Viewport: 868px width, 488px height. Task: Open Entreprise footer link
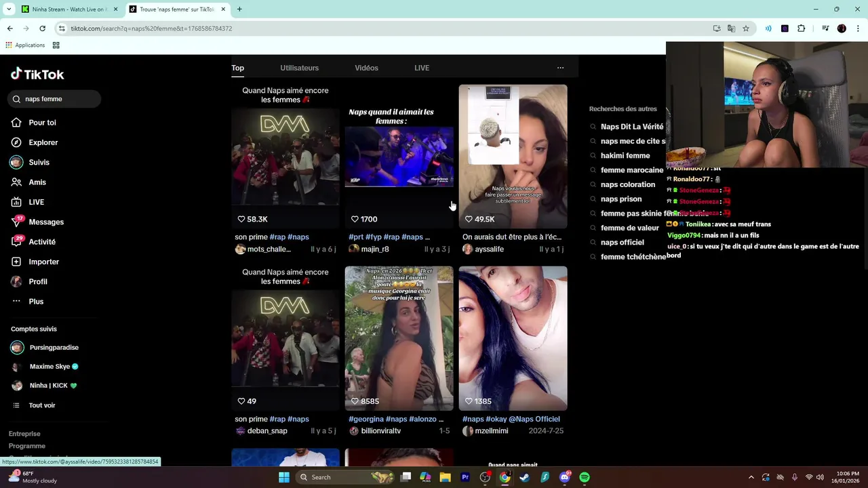(24, 434)
